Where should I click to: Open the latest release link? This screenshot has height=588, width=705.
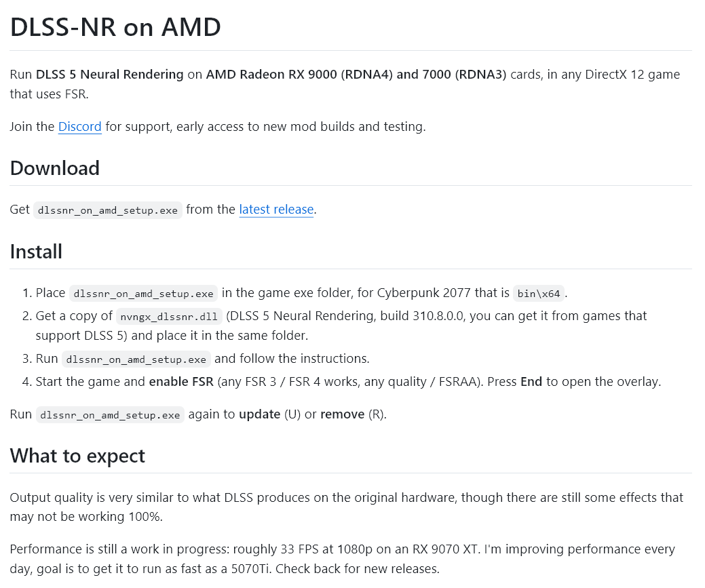[276, 210]
